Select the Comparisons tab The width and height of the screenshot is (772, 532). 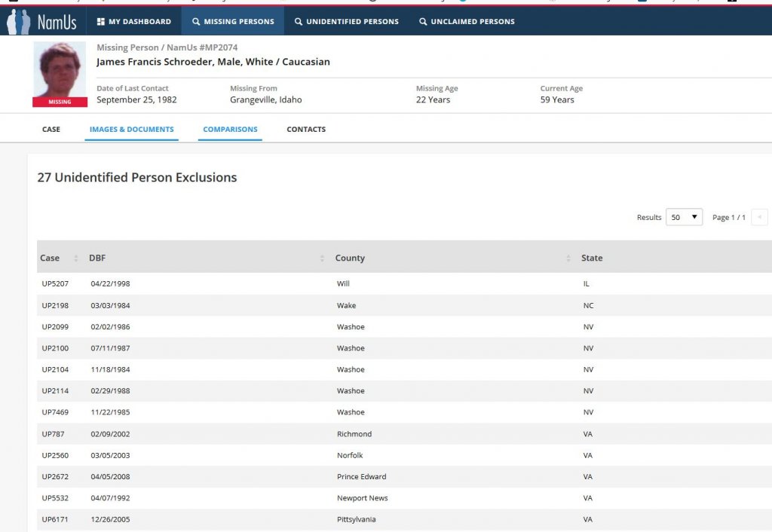230,130
